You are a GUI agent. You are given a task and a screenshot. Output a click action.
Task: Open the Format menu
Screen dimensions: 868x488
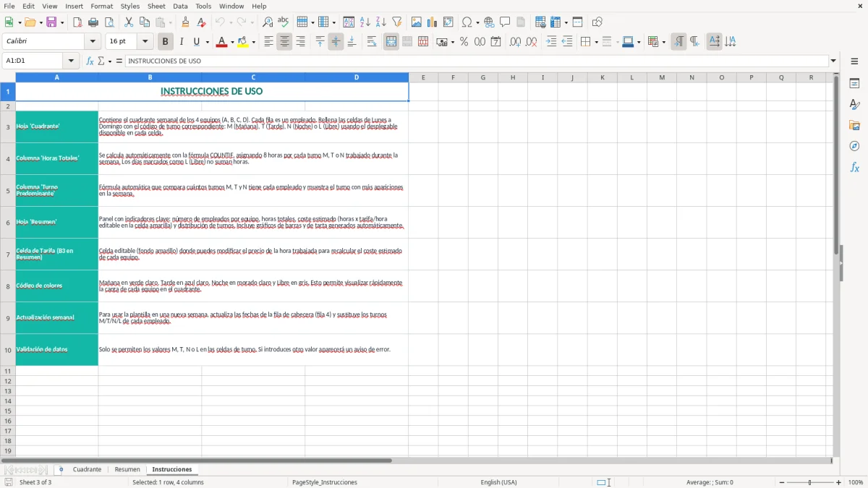[102, 6]
